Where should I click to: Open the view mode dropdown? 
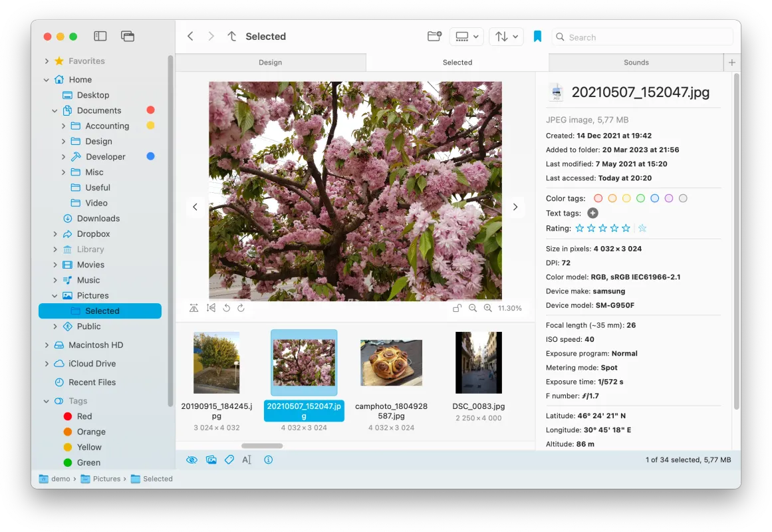click(466, 37)
